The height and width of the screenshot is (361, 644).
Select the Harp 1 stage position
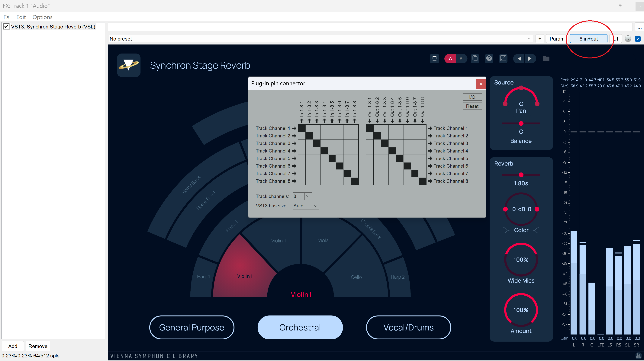point(203,277)
